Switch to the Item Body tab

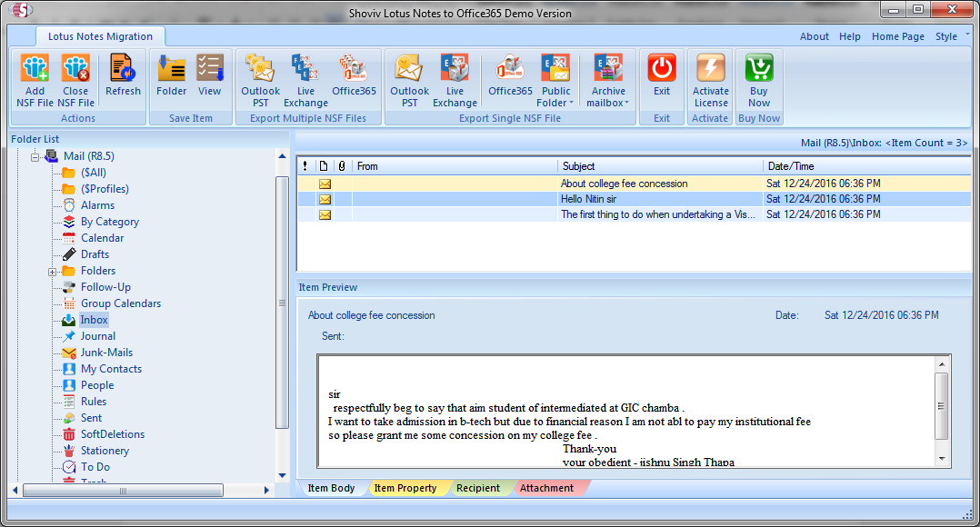point(331,488)
